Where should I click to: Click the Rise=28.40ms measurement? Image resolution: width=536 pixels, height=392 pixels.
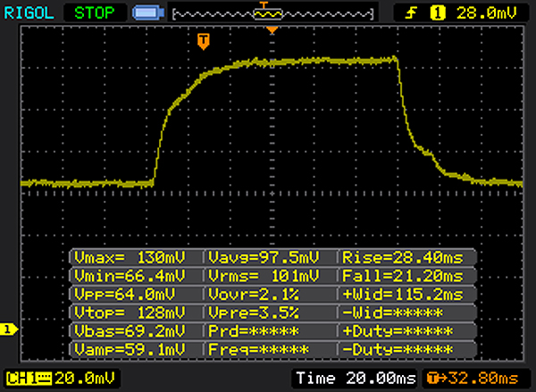pyautogui.click(x=403, y=258)
